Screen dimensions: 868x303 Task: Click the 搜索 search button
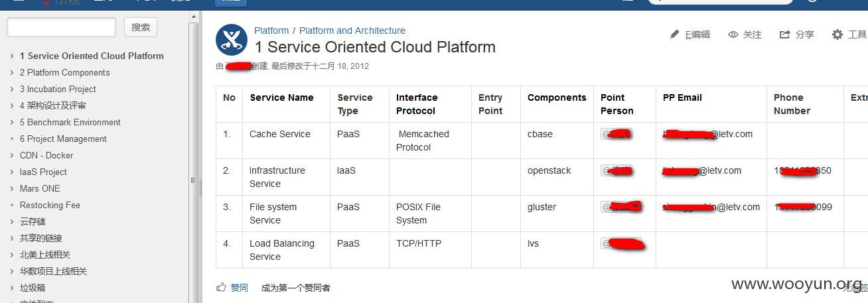[x=141, y=27]
